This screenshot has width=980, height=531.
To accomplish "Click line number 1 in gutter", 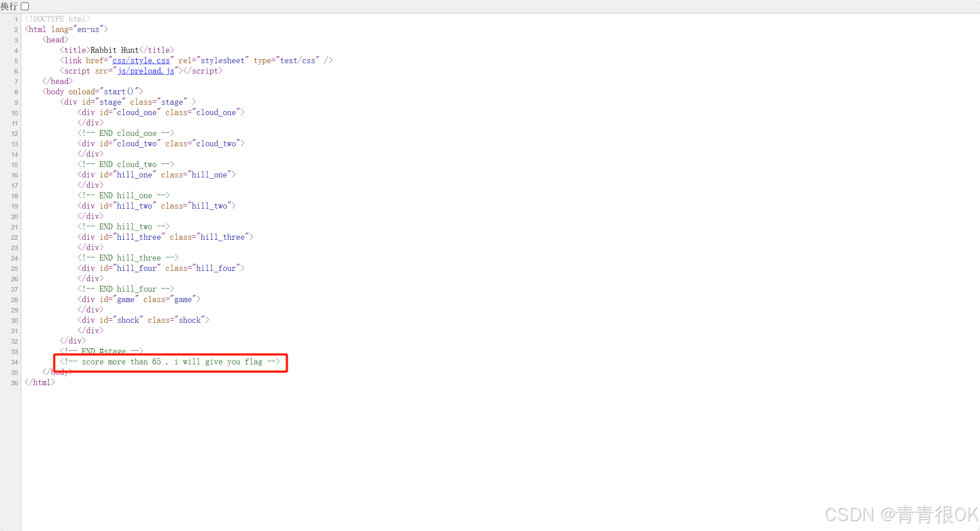I will 16,19.
